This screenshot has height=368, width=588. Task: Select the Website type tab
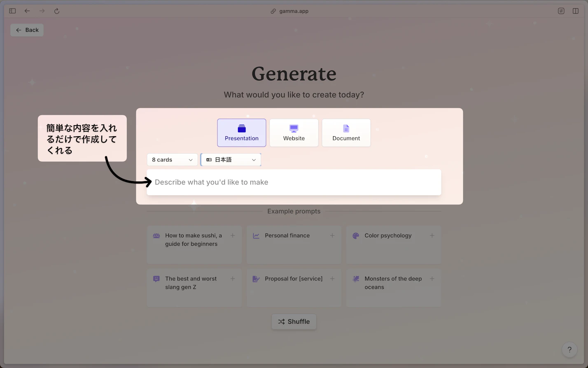[x=294, y=133]
